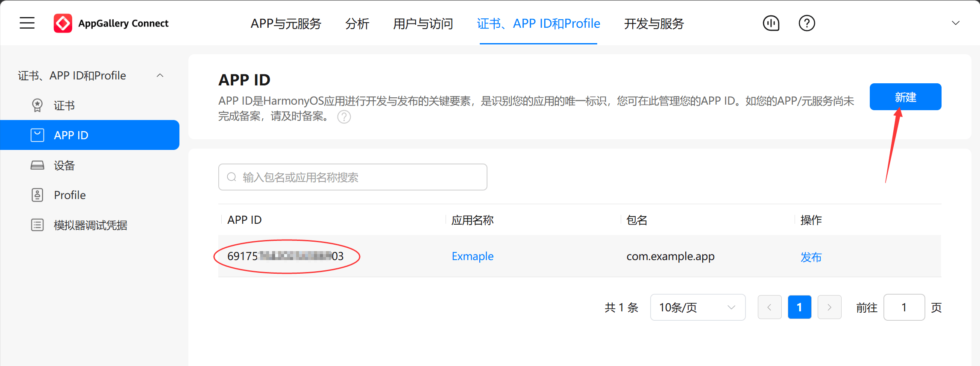This screenshot has height=366, width=980.
Task: Click the 共 1 条 total count text
Action: click(x=621, y=307)
